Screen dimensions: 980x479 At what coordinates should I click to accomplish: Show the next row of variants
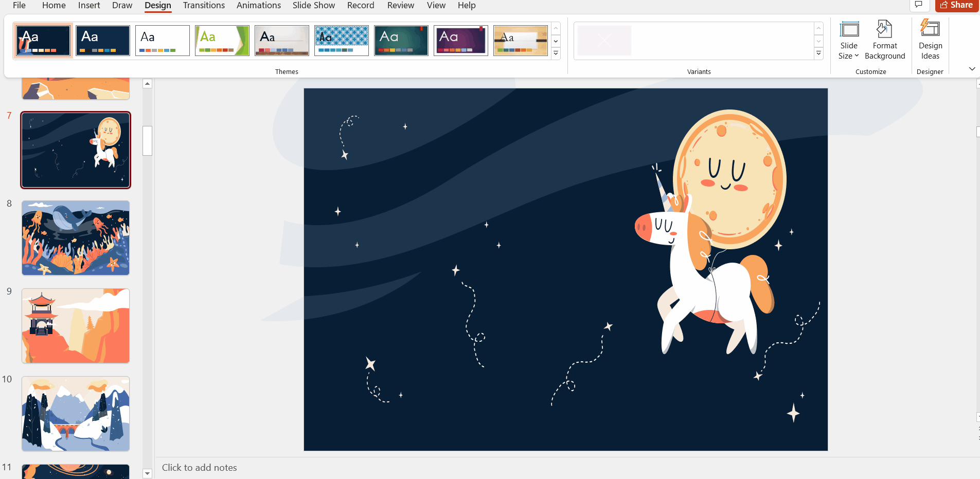(818, 41)
